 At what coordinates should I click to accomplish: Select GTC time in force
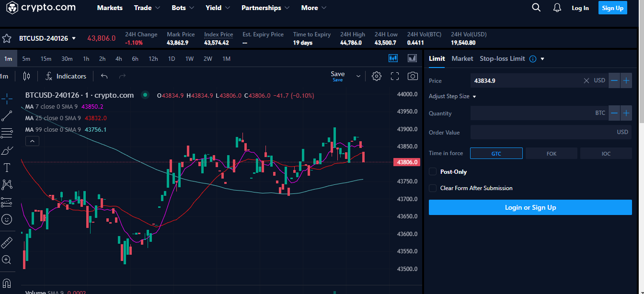496,153
